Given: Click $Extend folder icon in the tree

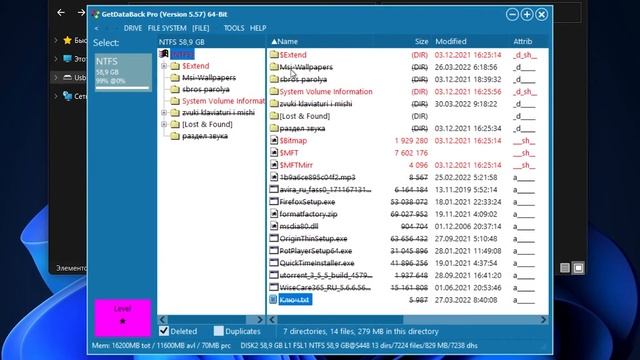Looking at the screenshot, I should point(175,66).
